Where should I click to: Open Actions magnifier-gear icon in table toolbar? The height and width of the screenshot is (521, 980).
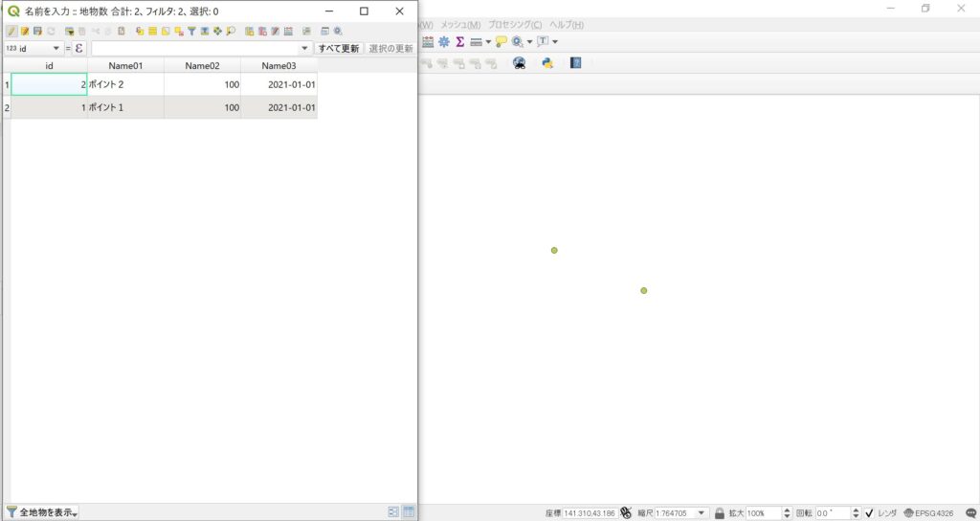pos(338,31)
